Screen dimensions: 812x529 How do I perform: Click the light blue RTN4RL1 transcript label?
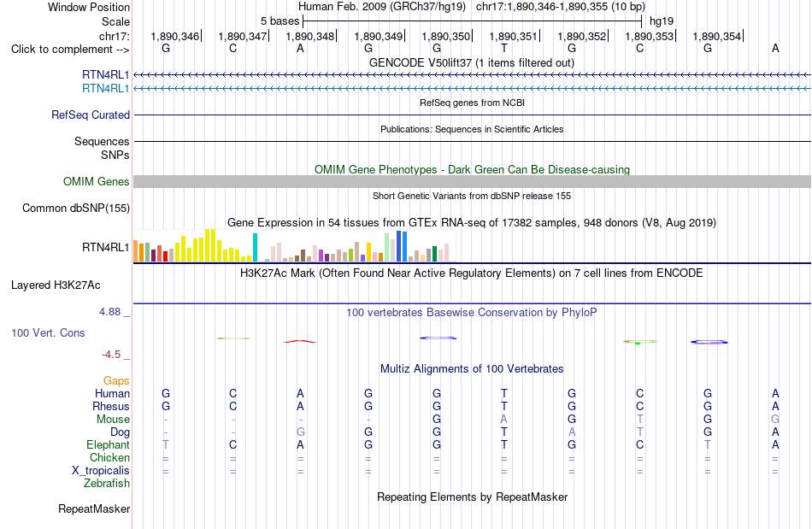point(106,89)
